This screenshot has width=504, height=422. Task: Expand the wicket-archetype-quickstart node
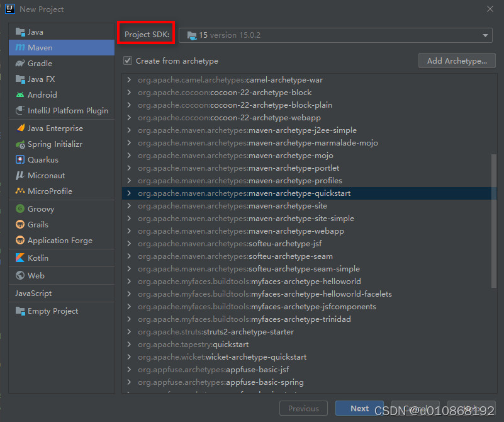coord(129,356)
